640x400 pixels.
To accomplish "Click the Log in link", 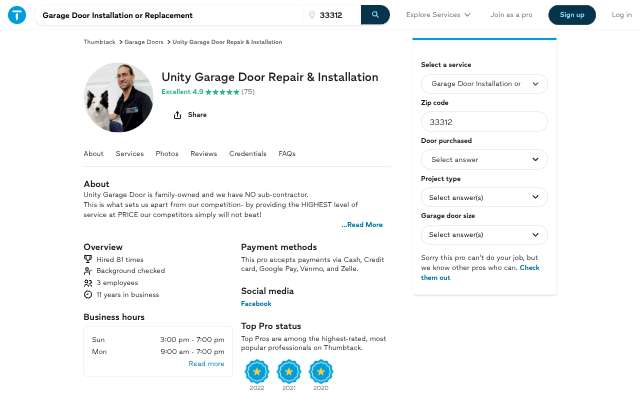I will coord(621,15).
